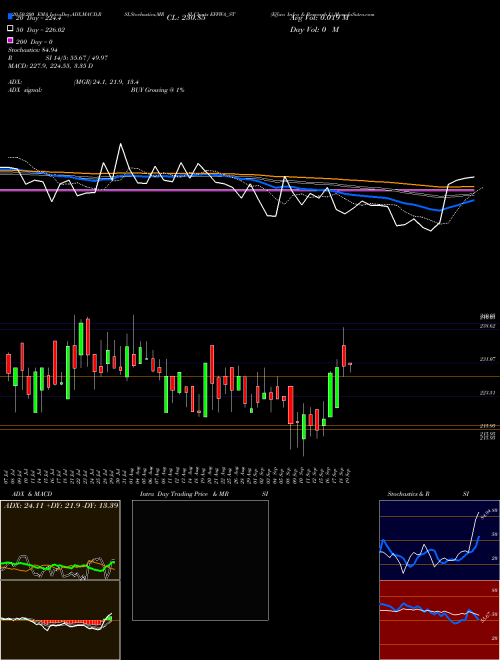Click the white 50 Day legend swatch
Viewport: 500px width, 660px height.
click(x=11, y=29)
